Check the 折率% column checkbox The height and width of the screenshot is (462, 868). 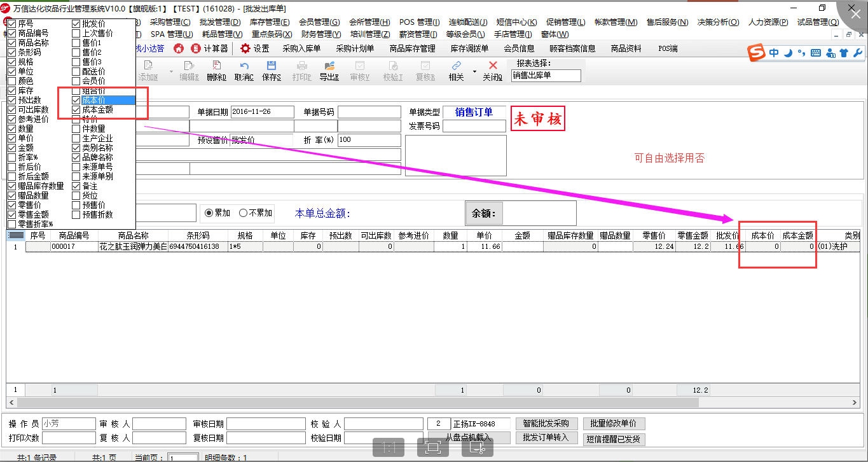pyautogui.click(x=12, y=157)
